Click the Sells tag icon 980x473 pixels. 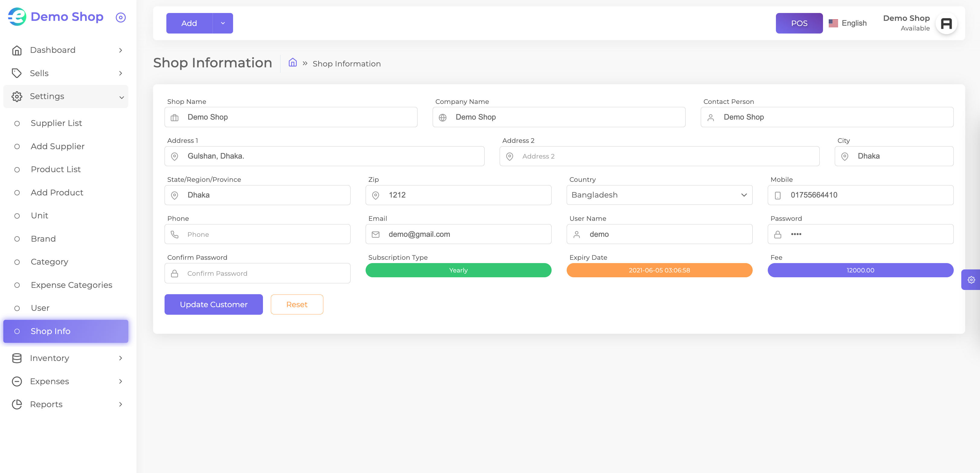coord(17,73)
